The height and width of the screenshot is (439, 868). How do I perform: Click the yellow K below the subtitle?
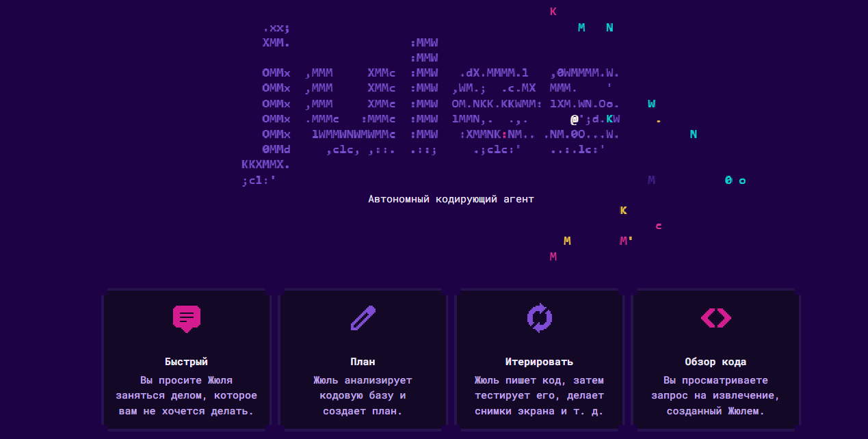[623, 211]
